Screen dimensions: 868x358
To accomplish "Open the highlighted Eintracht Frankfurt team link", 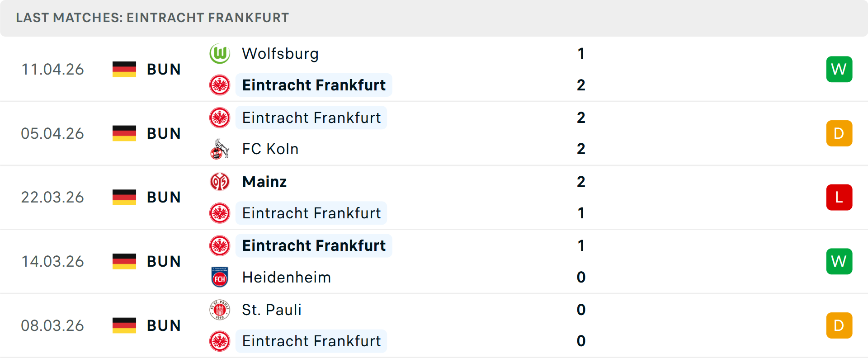I will [x=314, y=85].
